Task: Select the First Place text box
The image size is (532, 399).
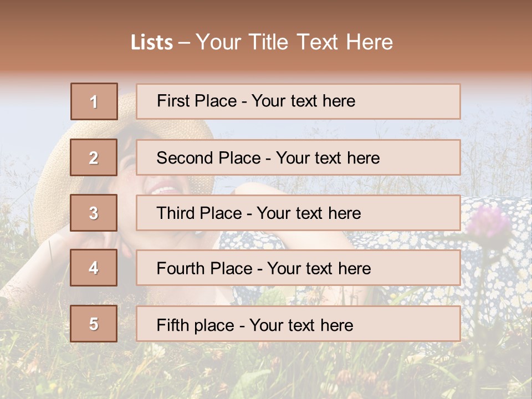Action: click(298, 101)
